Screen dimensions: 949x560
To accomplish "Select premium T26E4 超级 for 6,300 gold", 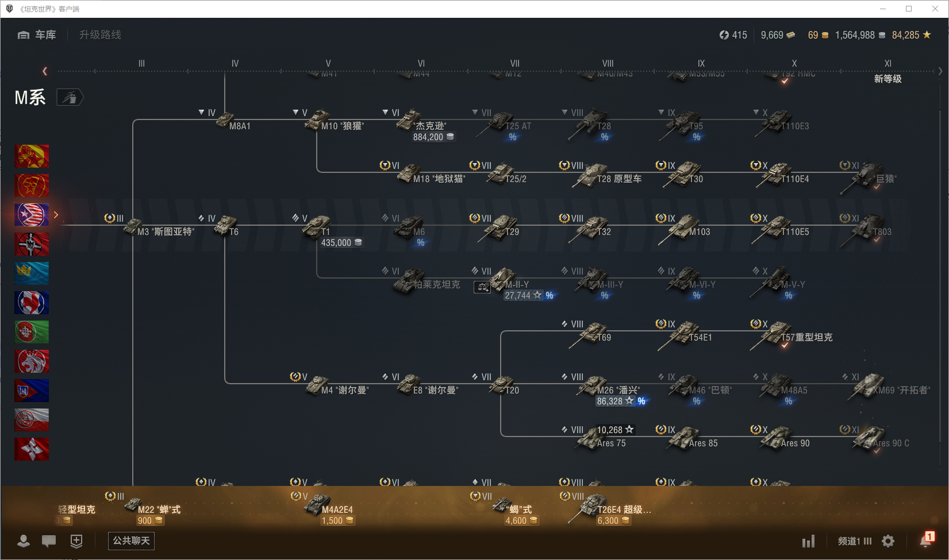I will tap(606, 509).
